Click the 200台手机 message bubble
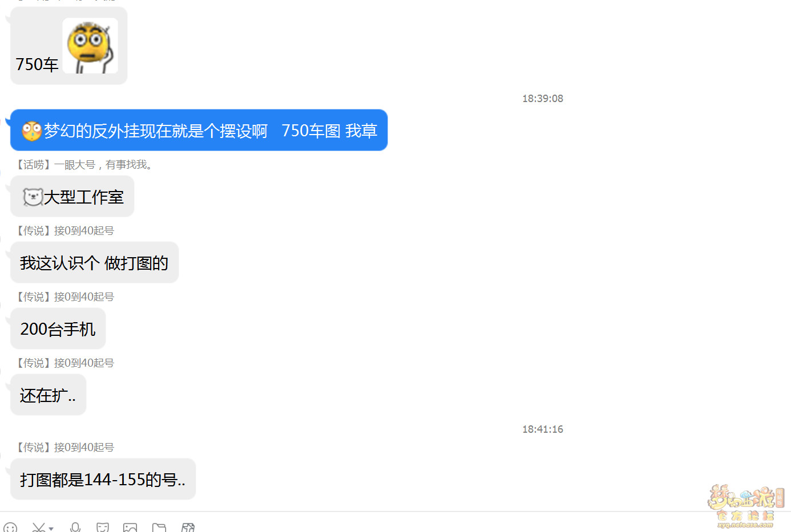 tap(58, 329)
